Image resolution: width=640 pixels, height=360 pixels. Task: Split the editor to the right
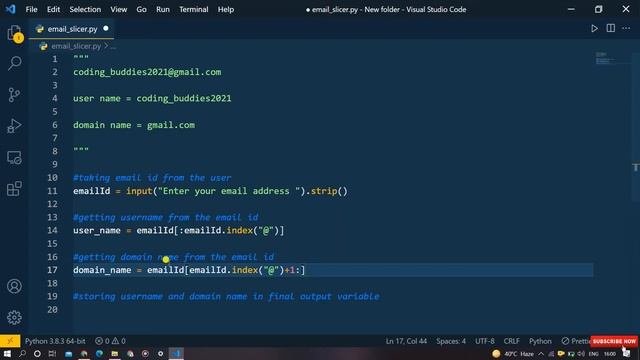[x=611, y=28]
